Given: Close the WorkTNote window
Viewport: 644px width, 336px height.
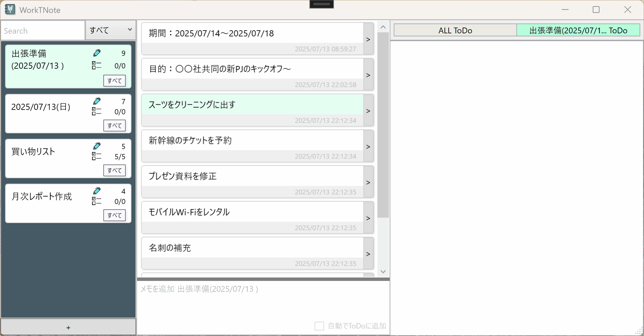Looking at the screenshot, I should coord(628,10).
